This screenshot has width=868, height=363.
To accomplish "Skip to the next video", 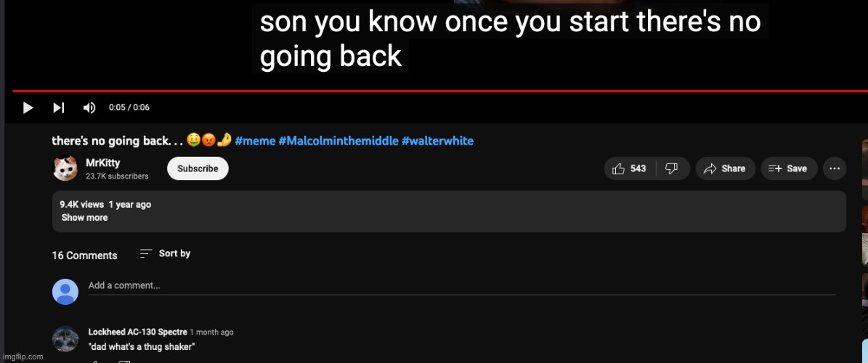I will point(59,107).
